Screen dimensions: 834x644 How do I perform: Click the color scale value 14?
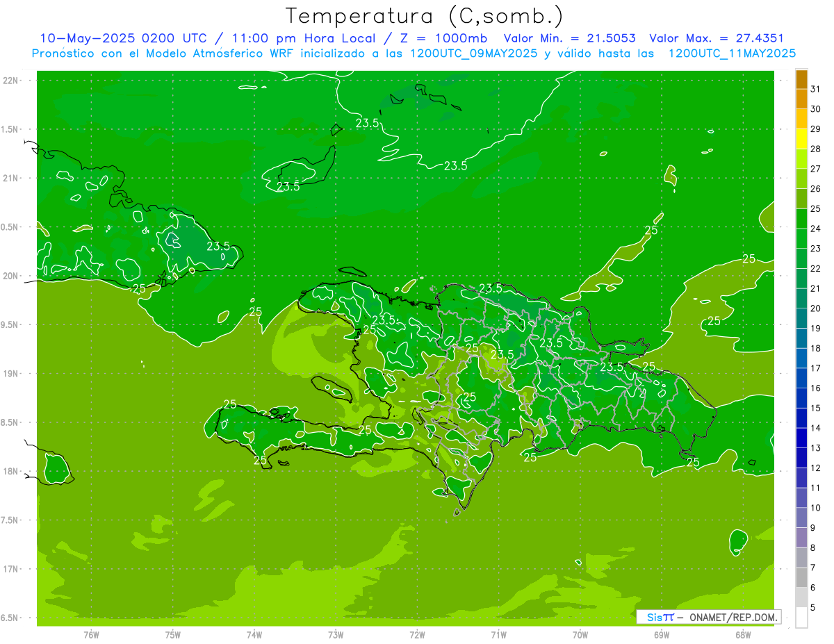[815, 427]
